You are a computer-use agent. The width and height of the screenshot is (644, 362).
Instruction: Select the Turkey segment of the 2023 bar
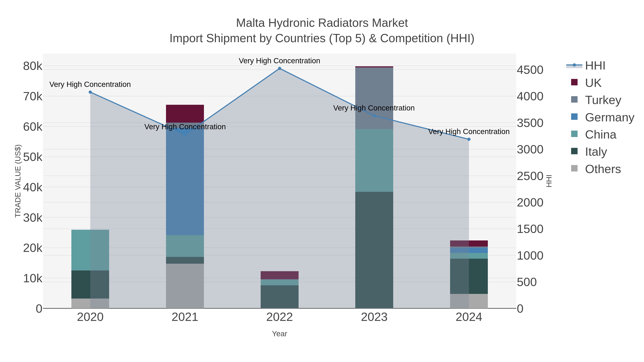click(374, 98)
